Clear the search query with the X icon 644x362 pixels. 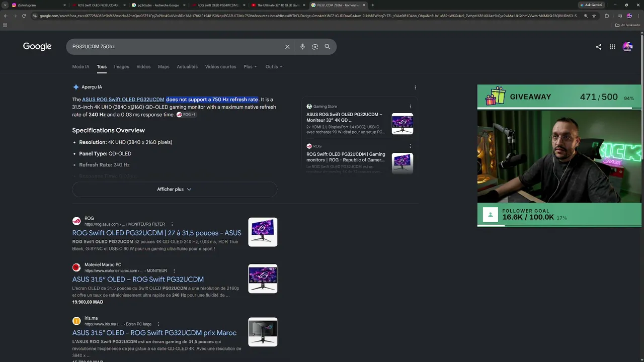click(287, 47)
